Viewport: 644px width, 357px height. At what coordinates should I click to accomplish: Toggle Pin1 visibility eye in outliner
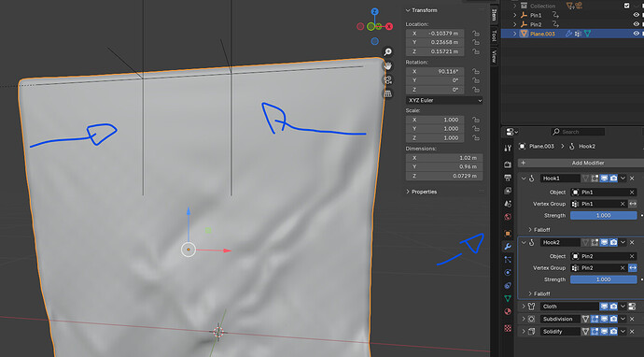637,15
